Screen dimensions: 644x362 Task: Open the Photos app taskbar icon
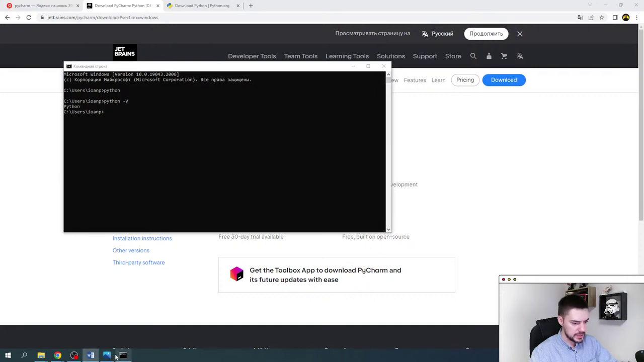point(107,355)
